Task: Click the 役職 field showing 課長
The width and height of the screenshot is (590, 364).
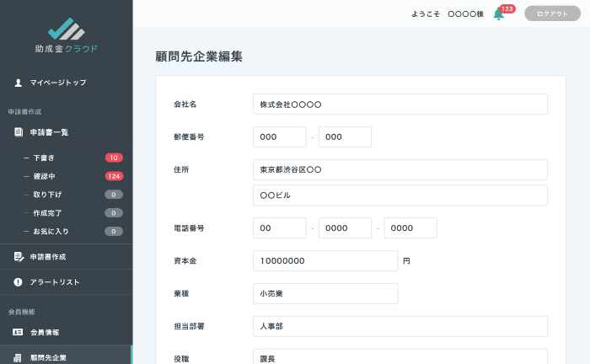Action: pos(400,357)
